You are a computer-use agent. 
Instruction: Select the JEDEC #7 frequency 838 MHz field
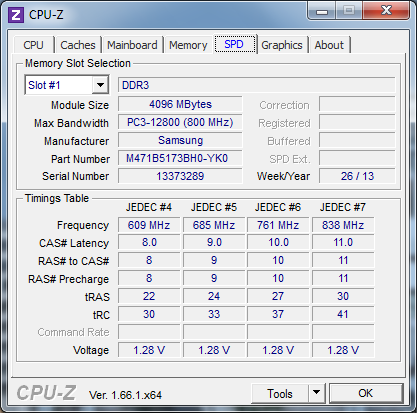pos(343,225)
